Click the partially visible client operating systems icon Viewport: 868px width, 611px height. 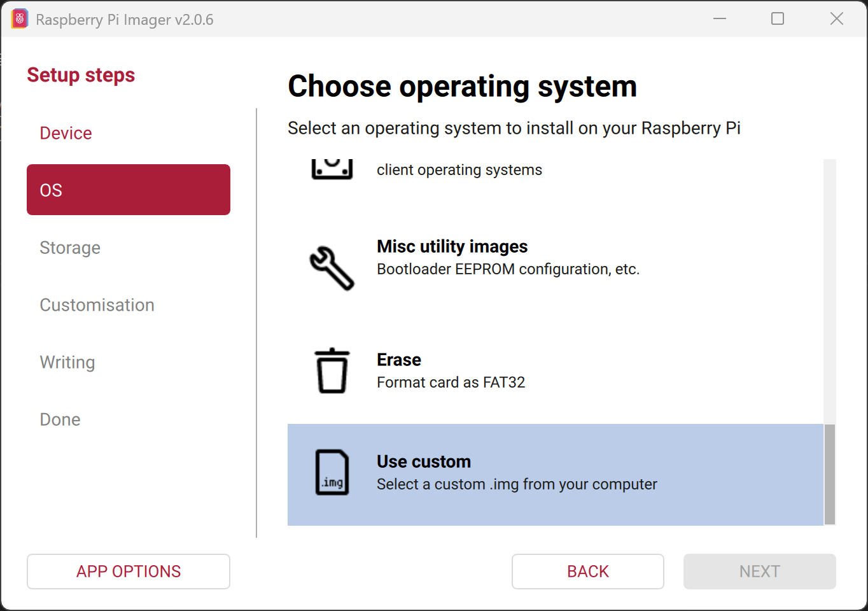coord(332,165)
